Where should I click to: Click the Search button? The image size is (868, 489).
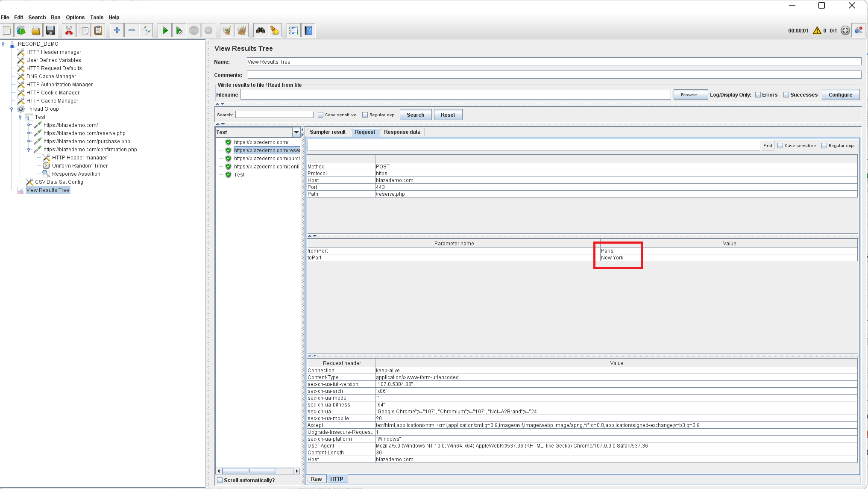click(x=415, y=115)
